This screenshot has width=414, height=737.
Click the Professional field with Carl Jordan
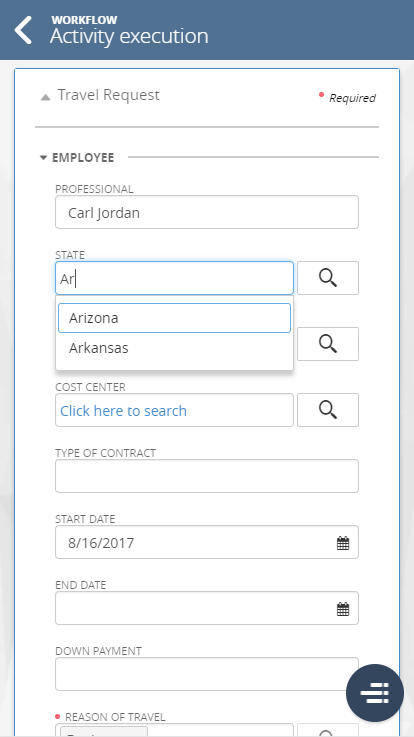coord(207,212)
